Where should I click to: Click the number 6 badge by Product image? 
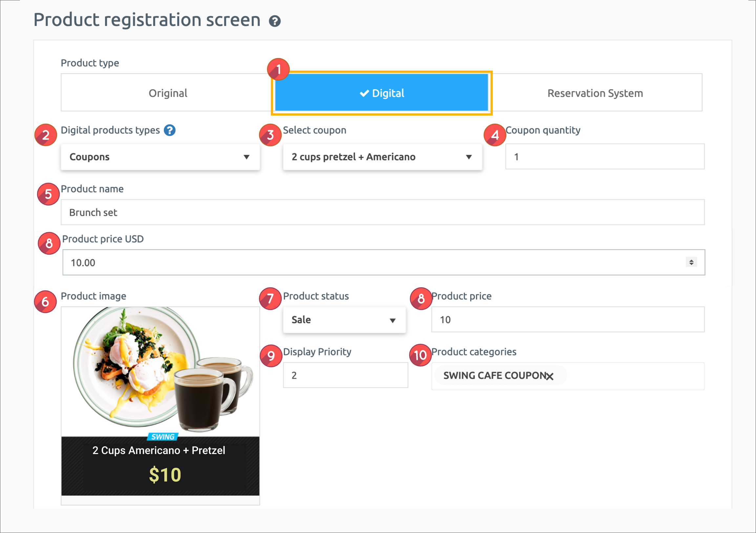tap(45, 301)
